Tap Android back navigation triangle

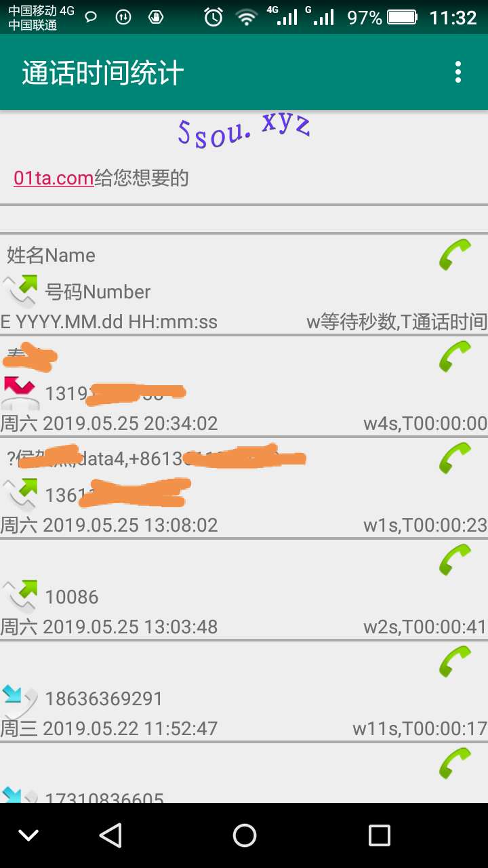110,835
